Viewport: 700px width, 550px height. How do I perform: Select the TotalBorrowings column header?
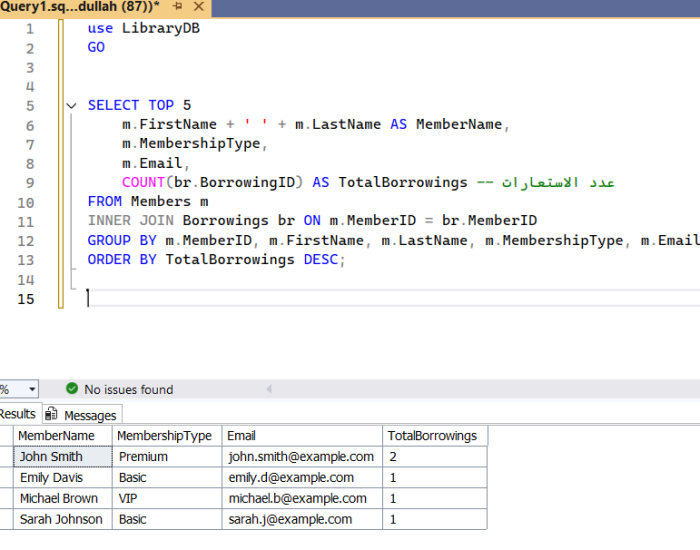(x=432, y=436)
